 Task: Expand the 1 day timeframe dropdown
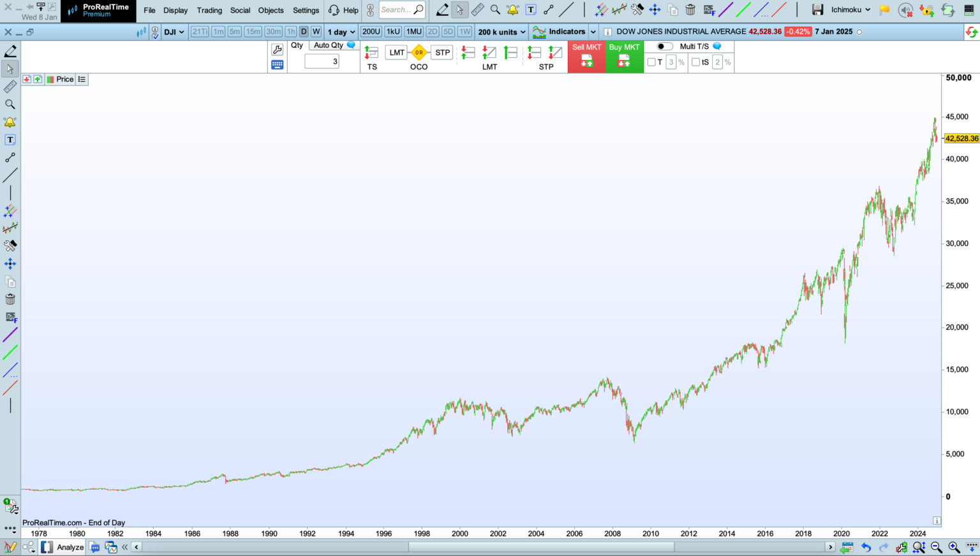pyautogui.click(x=341, y=32)
